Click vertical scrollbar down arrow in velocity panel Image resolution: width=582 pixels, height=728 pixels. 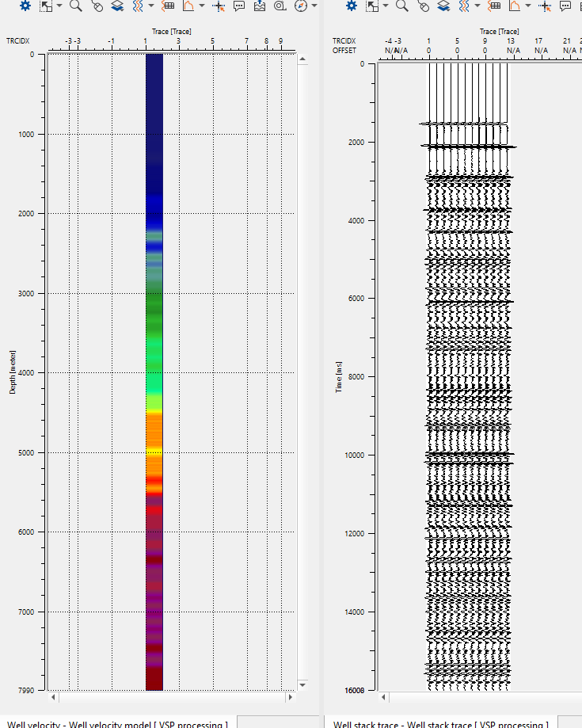[302, 684]
